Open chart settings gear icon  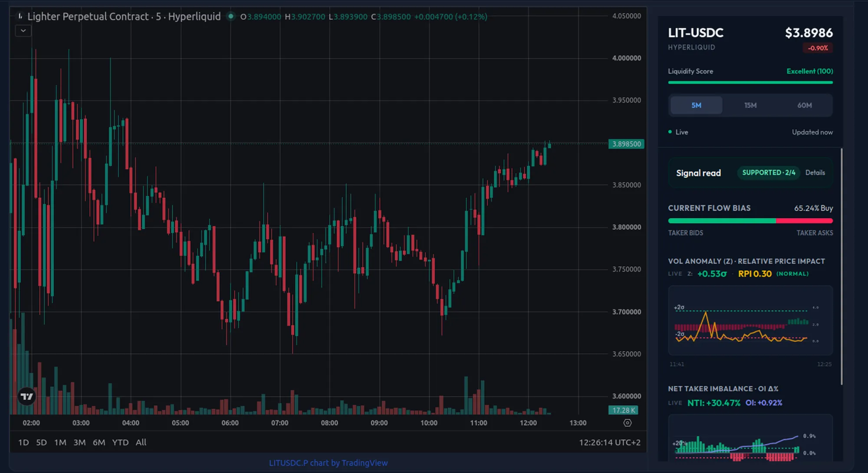(x=628, y=423)
